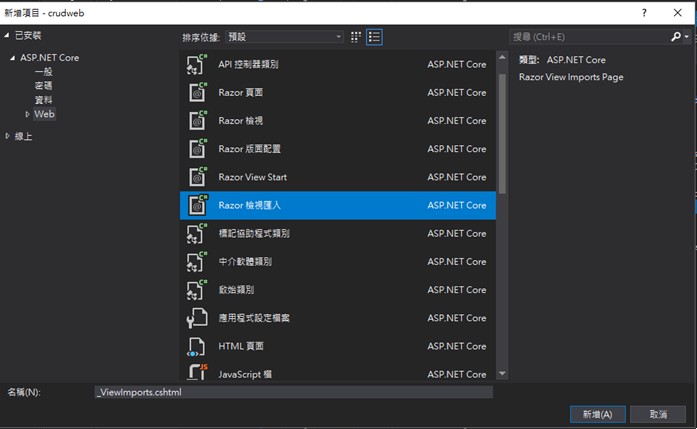The width and height of the screenshot is (697, 429).
Task: Select the 已安裝 tree label
Action: (28, 35)
